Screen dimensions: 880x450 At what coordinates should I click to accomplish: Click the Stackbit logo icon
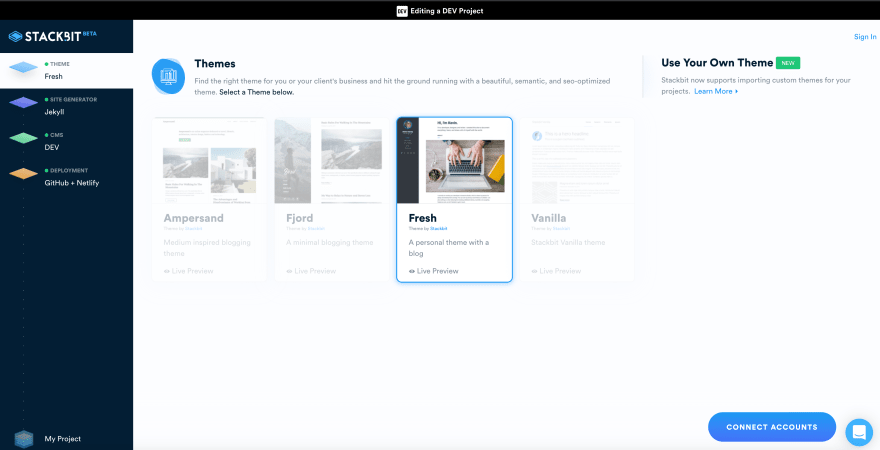pos(15,36)
